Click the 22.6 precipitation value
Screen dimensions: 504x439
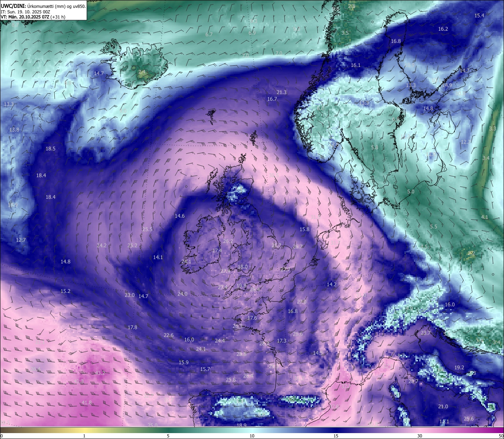(x=168, y=335)
